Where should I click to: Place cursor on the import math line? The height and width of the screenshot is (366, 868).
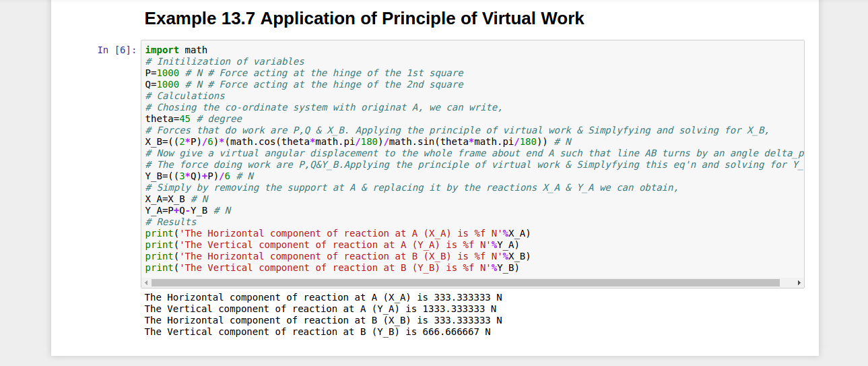point(176,50)
